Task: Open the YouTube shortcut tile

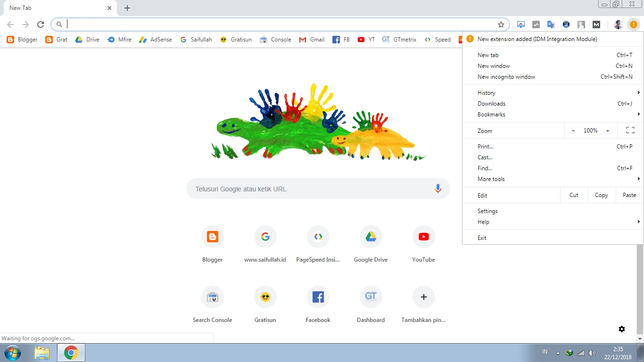Action: 423,243
